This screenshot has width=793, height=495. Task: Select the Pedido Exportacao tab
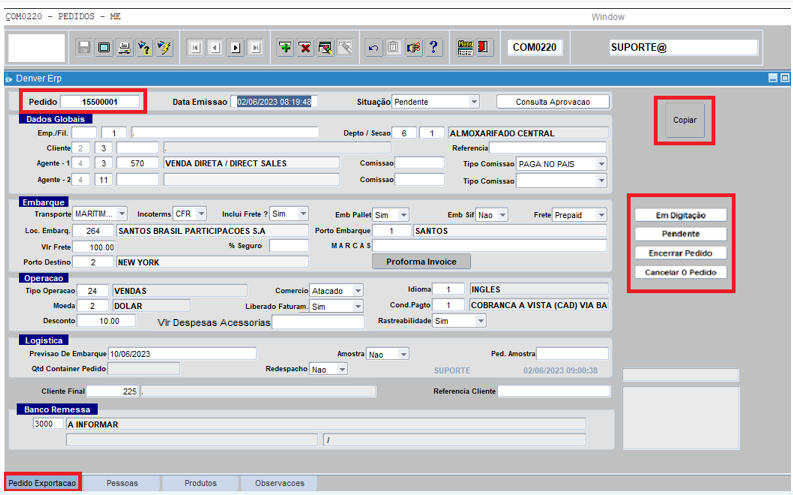(42, 483)
